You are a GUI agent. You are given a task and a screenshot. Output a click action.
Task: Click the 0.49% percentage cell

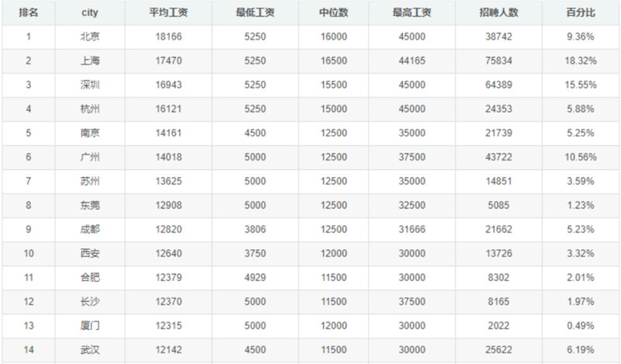tap(581, 326)
